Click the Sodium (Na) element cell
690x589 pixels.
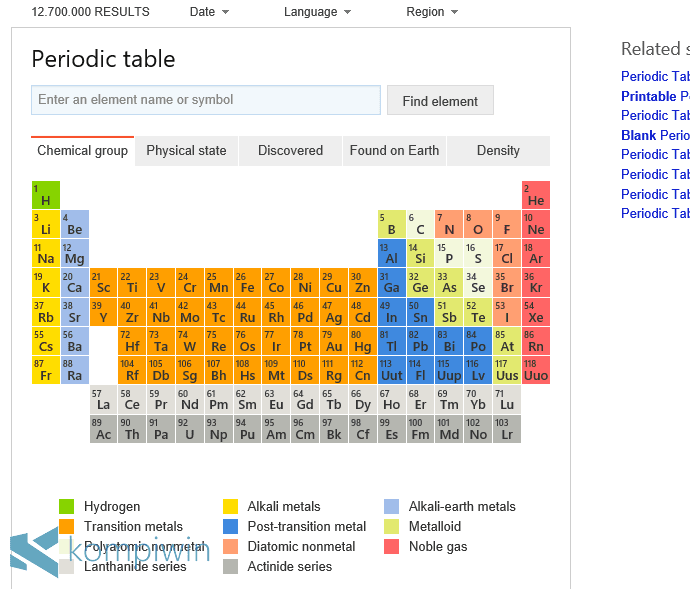pyautogui.click(x=46, y=253)
